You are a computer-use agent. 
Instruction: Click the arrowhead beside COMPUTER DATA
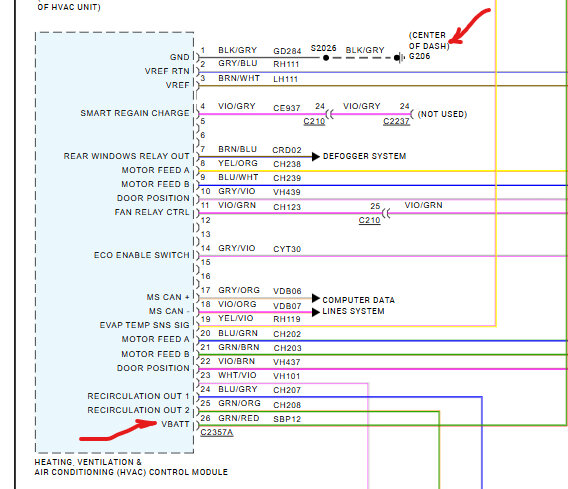coord(316,298)
